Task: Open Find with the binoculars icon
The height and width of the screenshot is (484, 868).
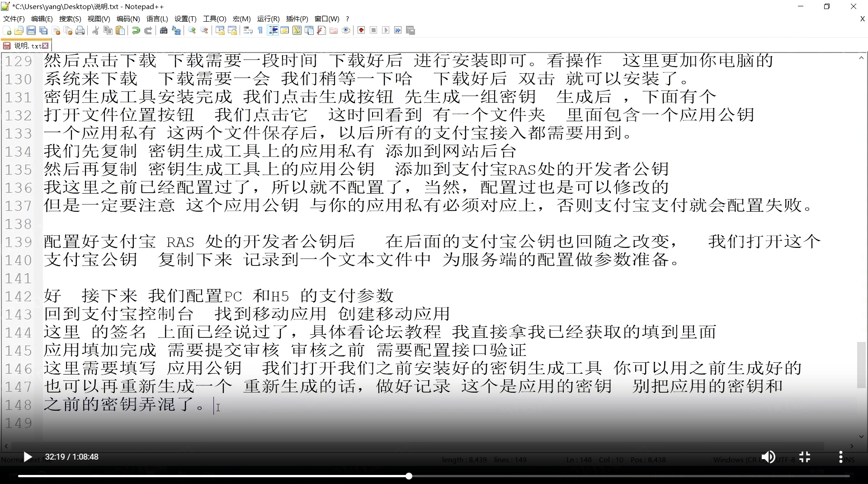Action: [x=164, y=30]
